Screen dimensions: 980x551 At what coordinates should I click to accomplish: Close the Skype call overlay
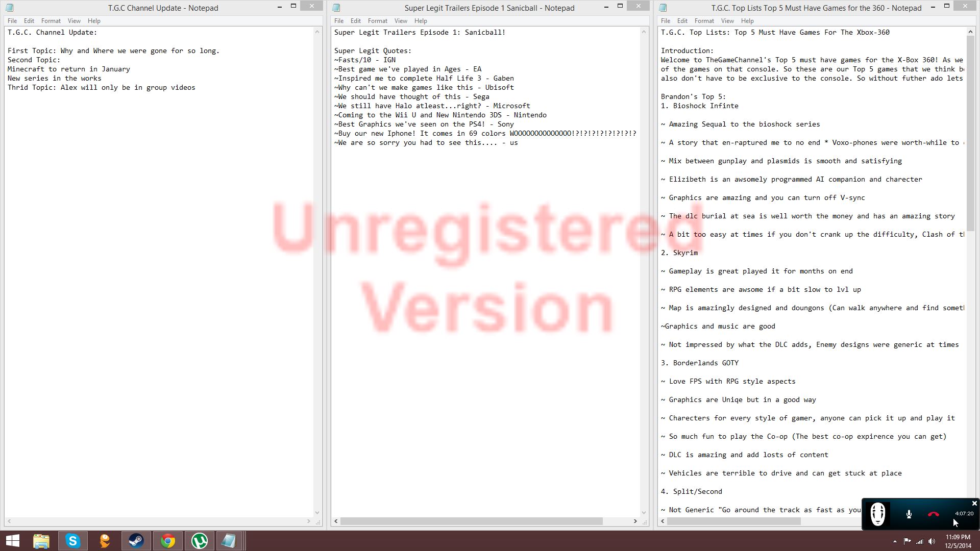(974, 503)
